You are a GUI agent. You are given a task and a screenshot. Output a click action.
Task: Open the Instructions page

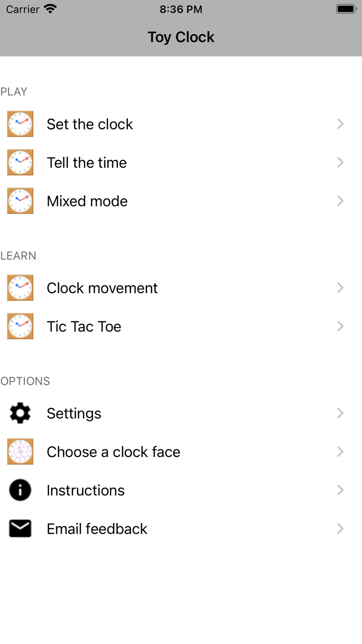coord(86,490)
